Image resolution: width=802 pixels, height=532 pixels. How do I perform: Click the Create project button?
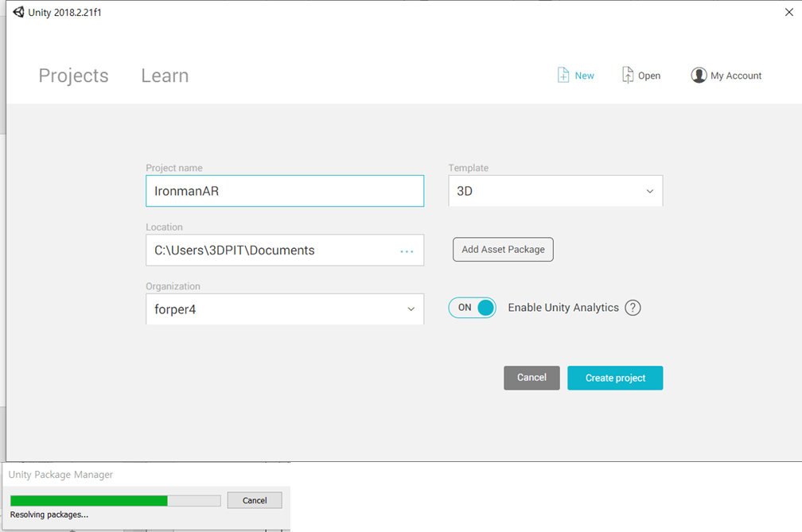click(615, 379)
